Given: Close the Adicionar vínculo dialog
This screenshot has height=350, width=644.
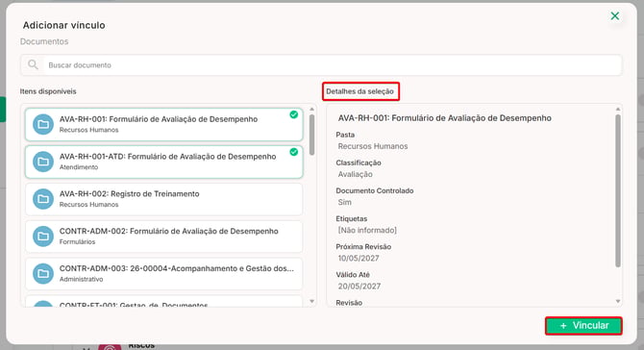Looking at the screenshot, I should click(615, 16).
